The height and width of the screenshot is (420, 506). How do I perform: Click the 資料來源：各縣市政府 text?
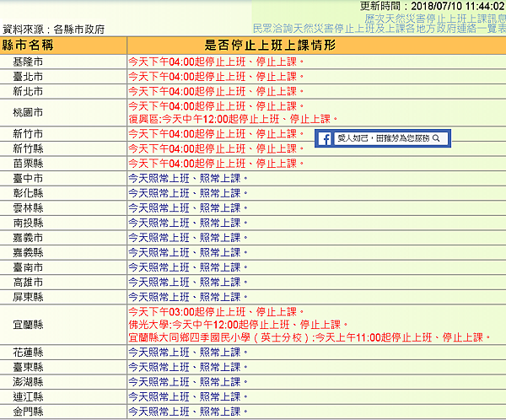pos(54,30)
